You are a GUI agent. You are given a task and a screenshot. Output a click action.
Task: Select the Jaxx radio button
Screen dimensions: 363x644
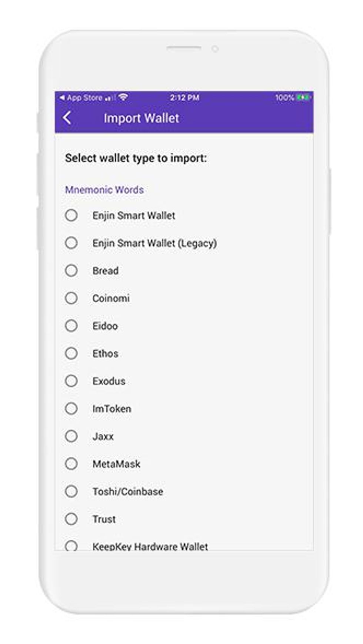[x=71, y=436]
